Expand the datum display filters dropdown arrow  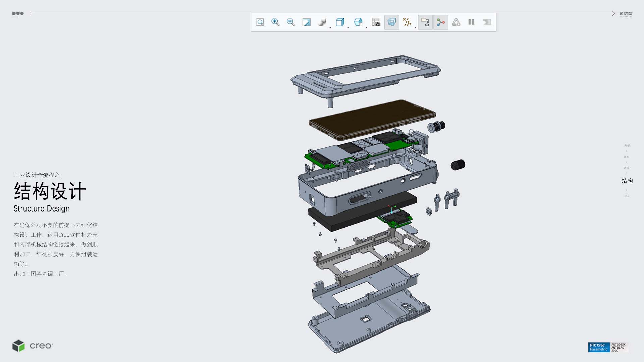click(415, 27)
